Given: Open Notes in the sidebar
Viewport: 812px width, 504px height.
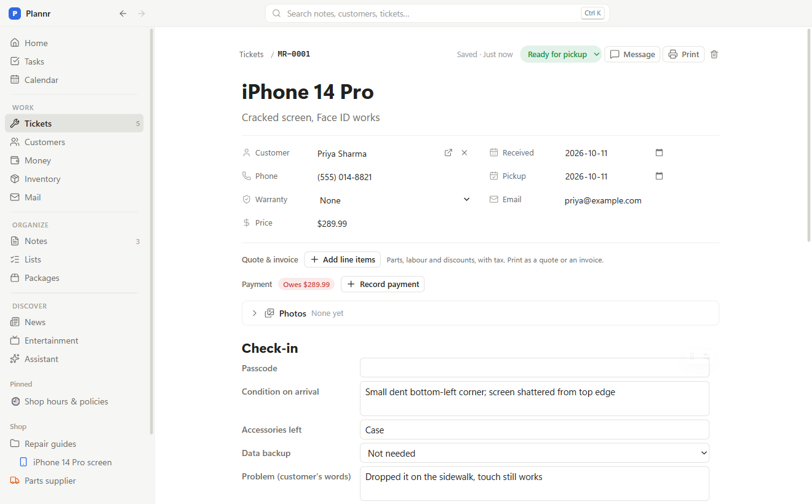Looking at the screenshot, I should click(74, 241).
